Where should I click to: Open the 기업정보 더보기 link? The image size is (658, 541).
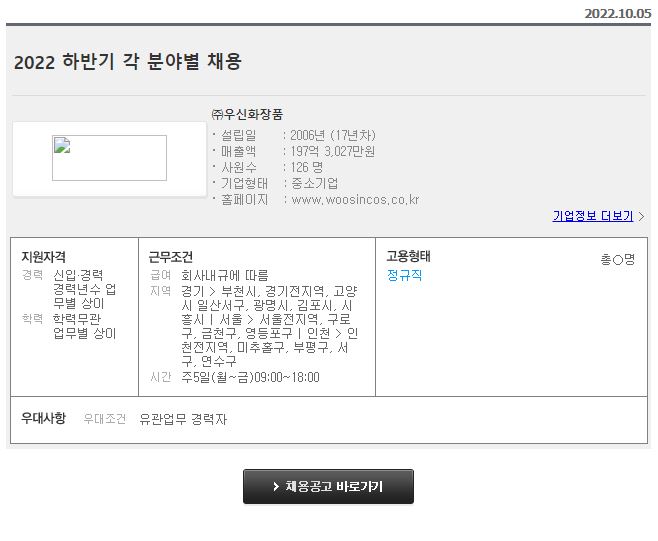click(x=593, y=216)
